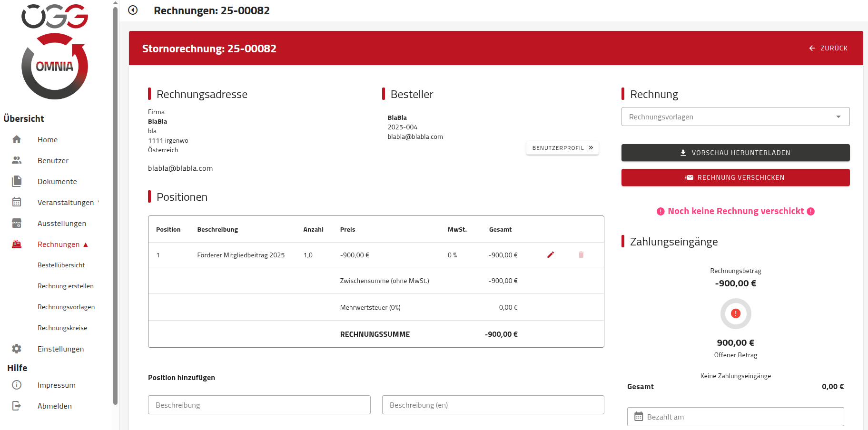Viewport: 868px width, 430px height.
Task: Focus the Beschreibung input field
Action: (259, 405)
